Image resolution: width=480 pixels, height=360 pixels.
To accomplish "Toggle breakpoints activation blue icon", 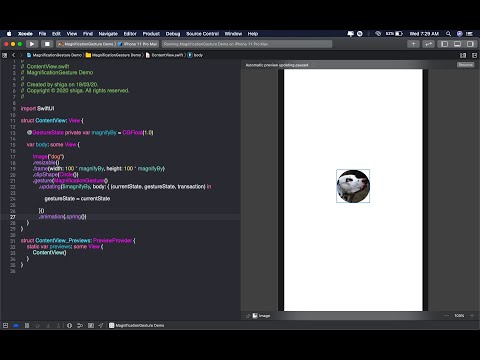I will pyautogui.click(x=16, y=325).
